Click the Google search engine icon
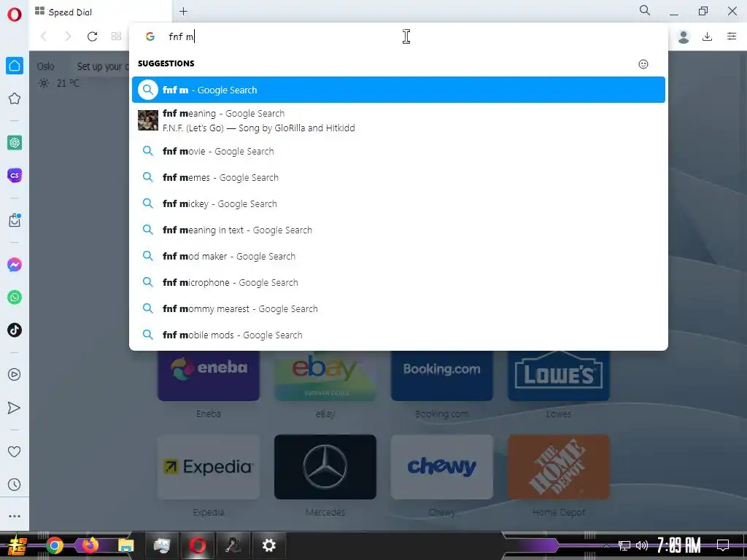The width and height of the screenshot is (747, 560). coord(150,36)
